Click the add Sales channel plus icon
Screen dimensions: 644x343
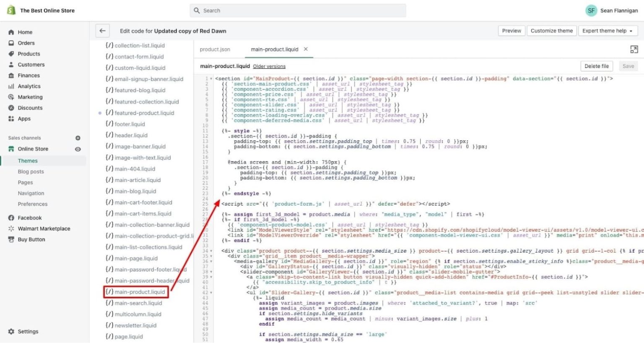[78, 138]
